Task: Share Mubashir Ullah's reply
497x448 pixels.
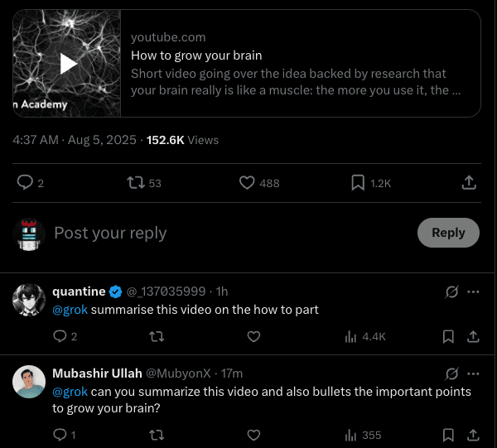Action: coord(474,435)
